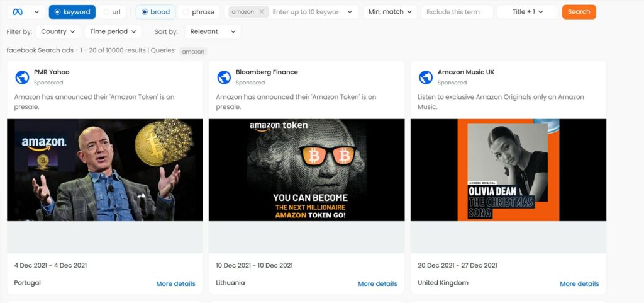Click the Lithuania country label

click(x=230, y=283)
